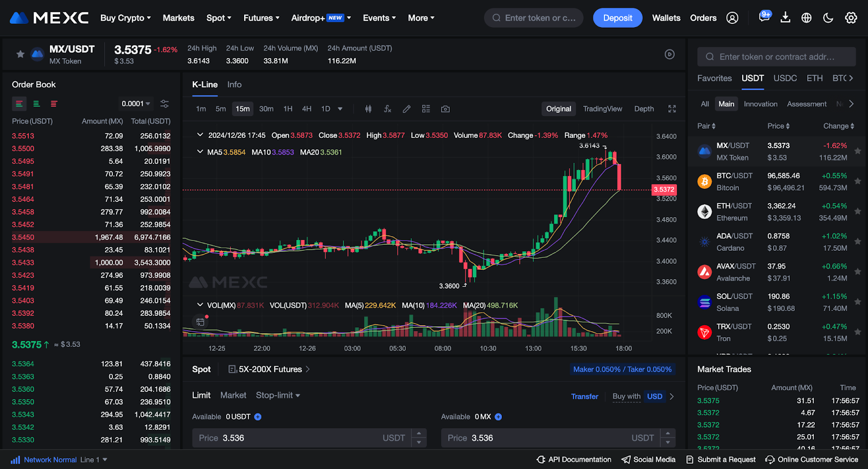The width and height of the screenshot is (868, 469).
Task: Open Stop-limit order type dropdown
Action: pyautogui.click(x=278, y=395)
